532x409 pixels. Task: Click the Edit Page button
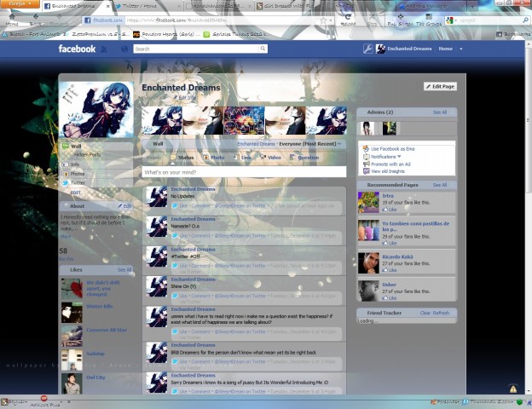point(440,86)
